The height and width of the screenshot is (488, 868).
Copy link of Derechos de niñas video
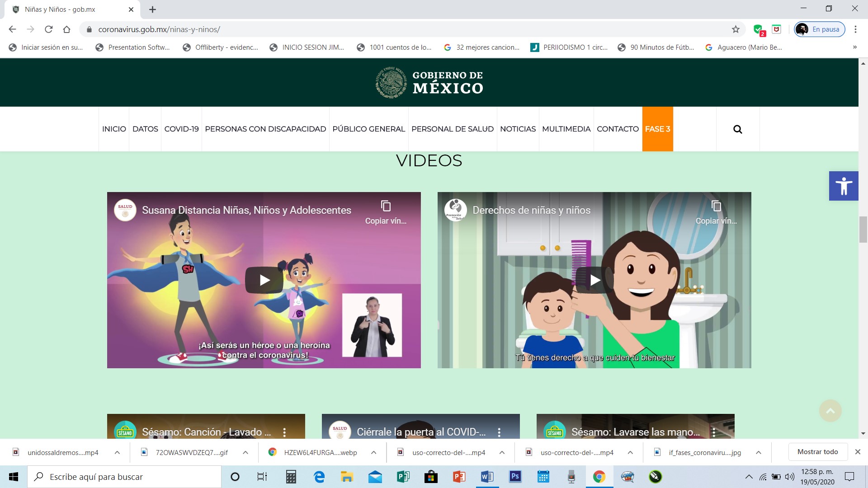point(716,212)
